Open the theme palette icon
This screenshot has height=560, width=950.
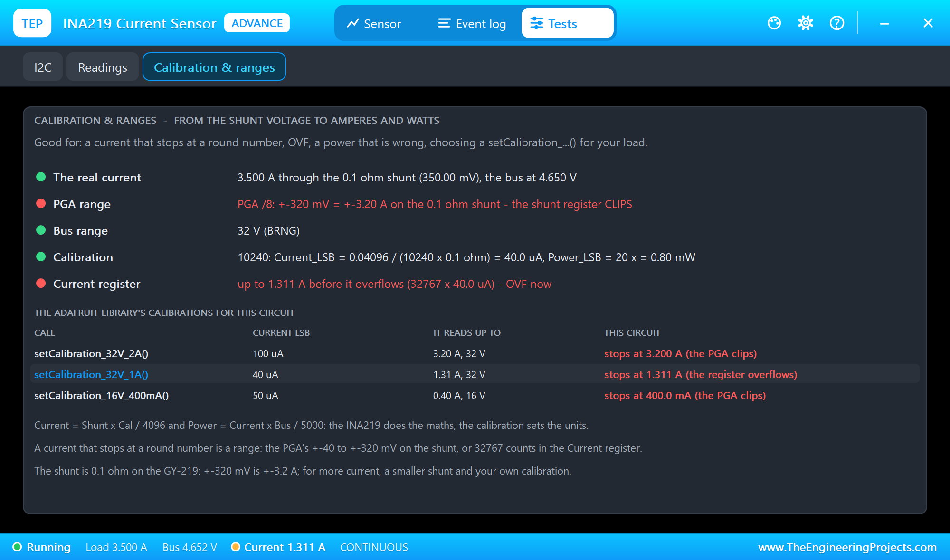[x=774, y=23]
